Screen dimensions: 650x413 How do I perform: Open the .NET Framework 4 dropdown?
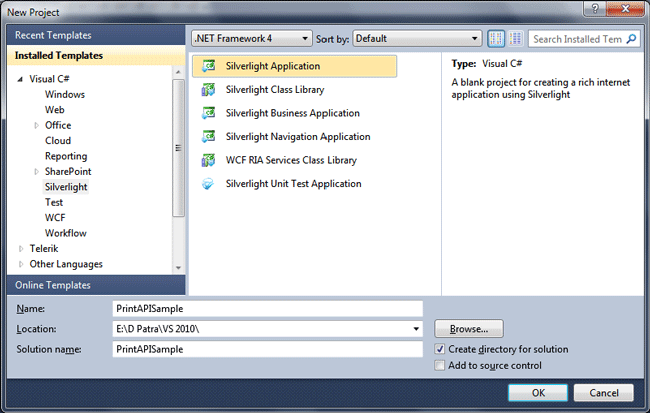click(252, 39)
